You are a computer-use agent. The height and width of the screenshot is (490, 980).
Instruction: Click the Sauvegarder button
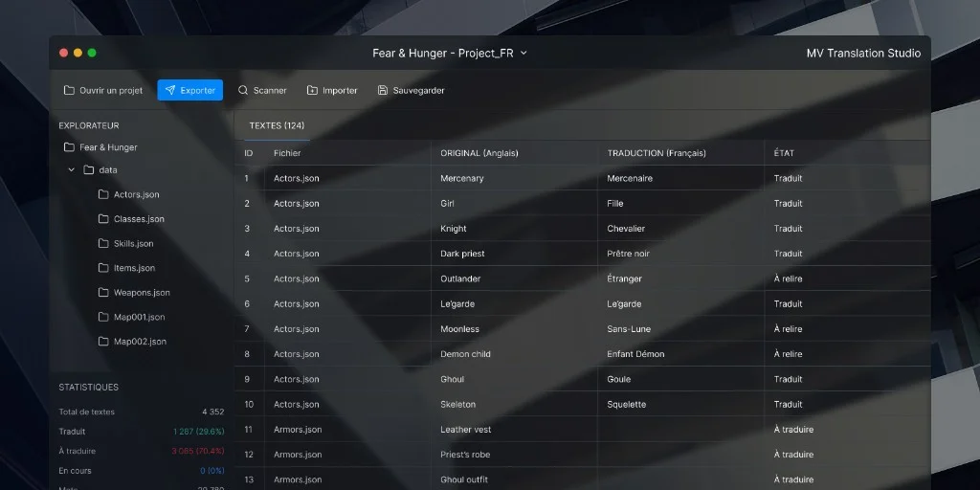click(412, 90)
